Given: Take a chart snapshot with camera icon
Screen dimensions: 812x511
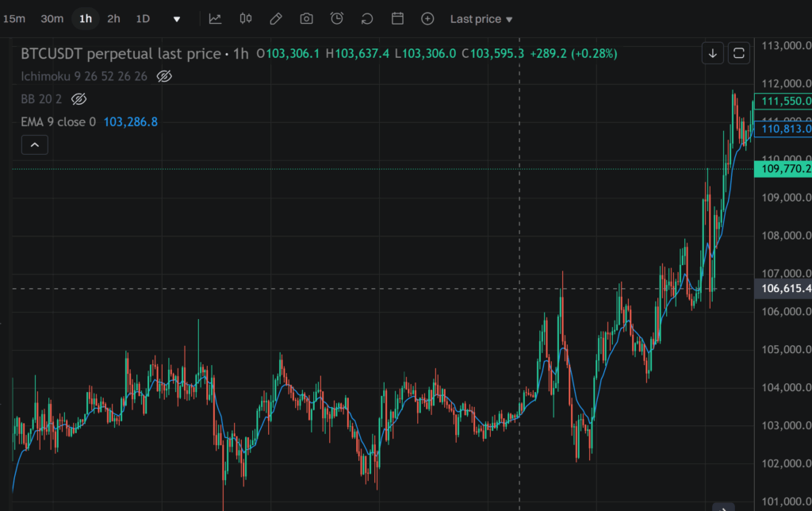Looking at the screenshot, I should (307, 18).
